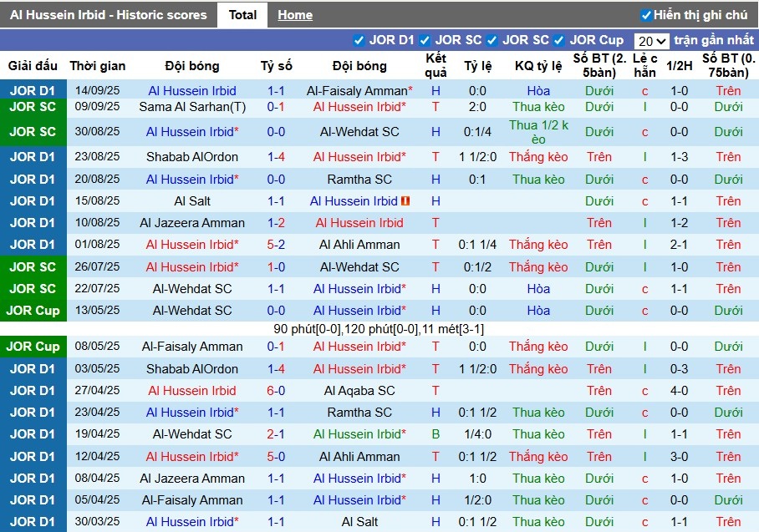Click the JOR D1 badge on the 30/03/25 row
Screen dimensions: 759x532
[x=33, y=521]
